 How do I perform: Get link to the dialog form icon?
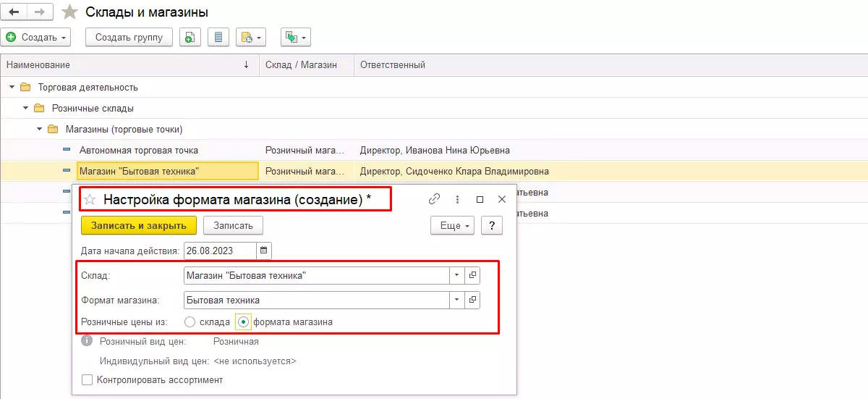click(x=435, y=199)
